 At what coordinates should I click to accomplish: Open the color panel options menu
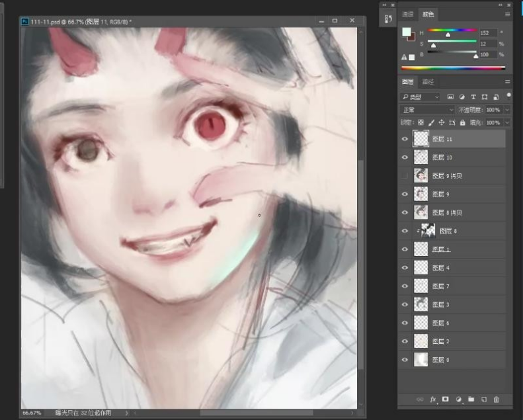[508, 14]
